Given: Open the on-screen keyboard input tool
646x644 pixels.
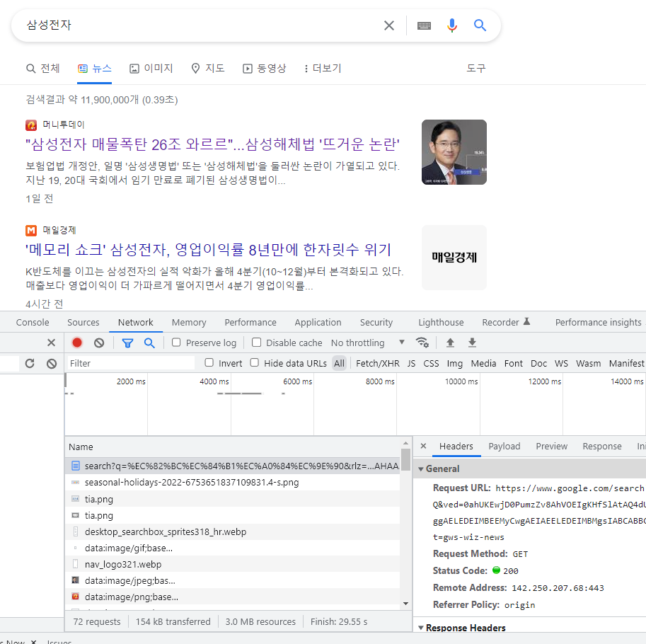Looking at the screenshot, I should pos(424,26).
